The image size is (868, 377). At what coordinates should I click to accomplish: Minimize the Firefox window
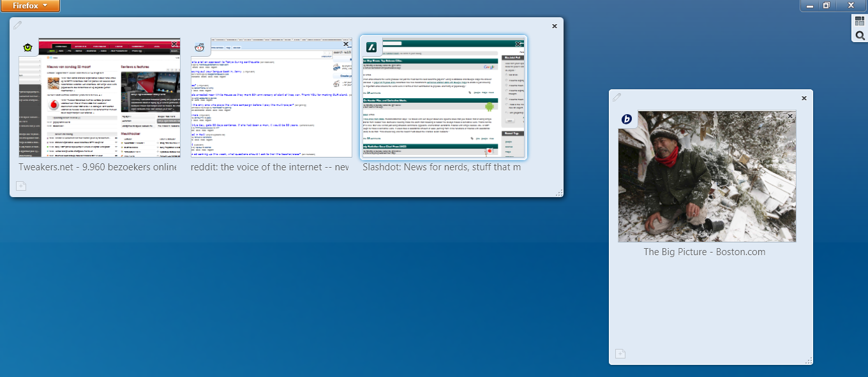809,5
